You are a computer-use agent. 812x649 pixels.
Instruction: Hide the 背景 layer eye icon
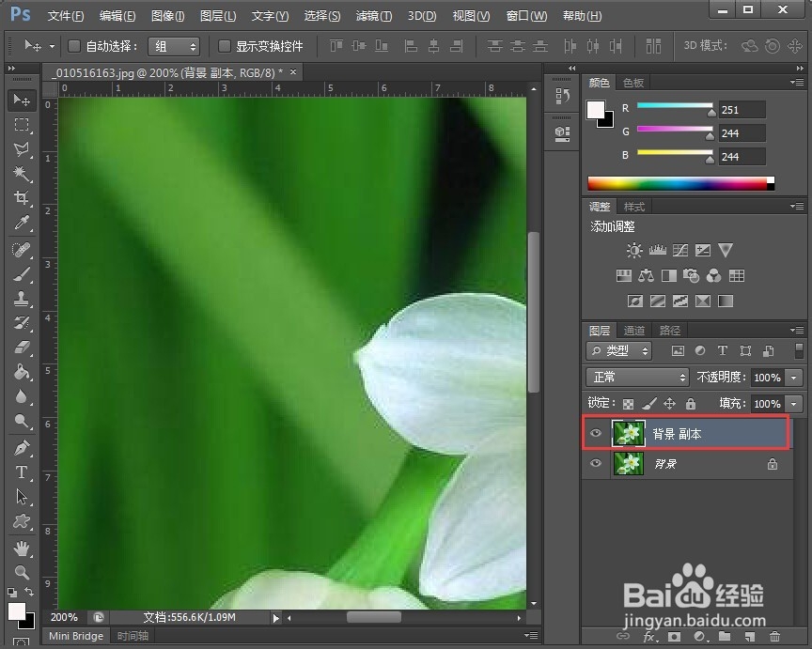coord(596,463)
